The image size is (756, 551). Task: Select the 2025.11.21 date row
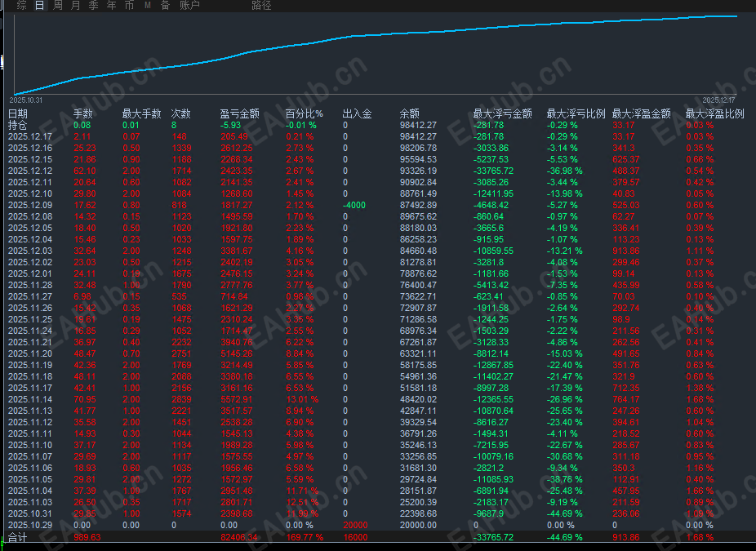[x=30, y=342]
